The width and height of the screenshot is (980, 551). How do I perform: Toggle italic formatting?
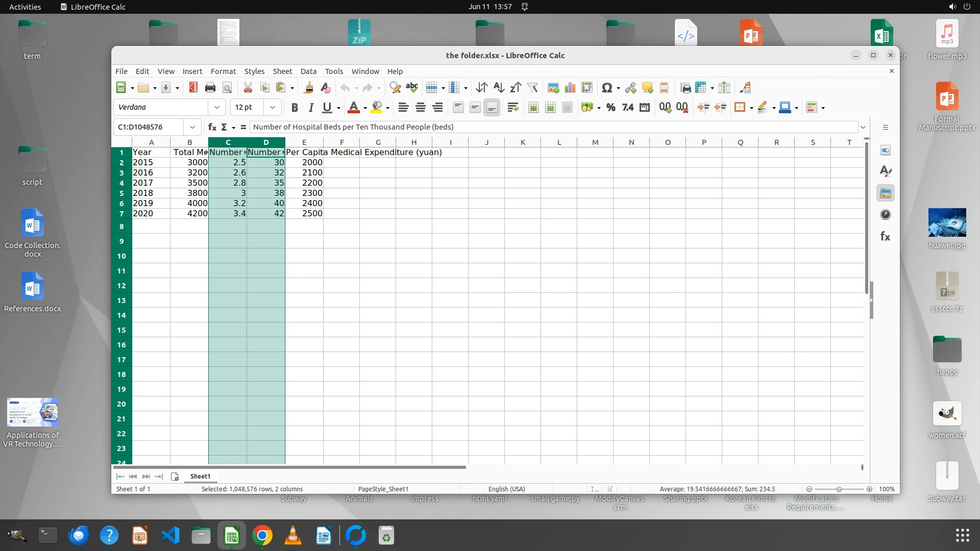click(x=310, y=107)
